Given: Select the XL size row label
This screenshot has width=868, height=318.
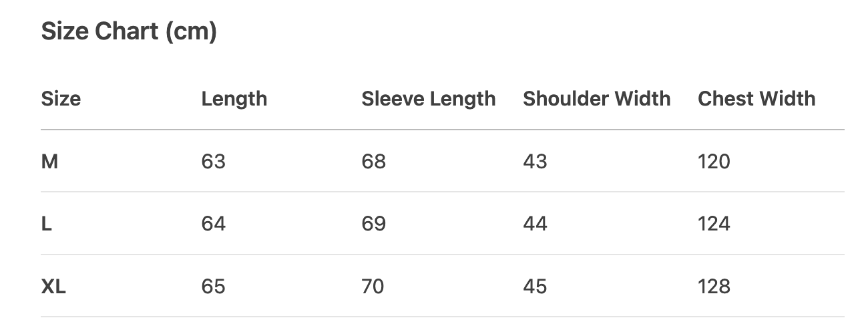Looking at the screenshot, I should [x=53, y=287].
